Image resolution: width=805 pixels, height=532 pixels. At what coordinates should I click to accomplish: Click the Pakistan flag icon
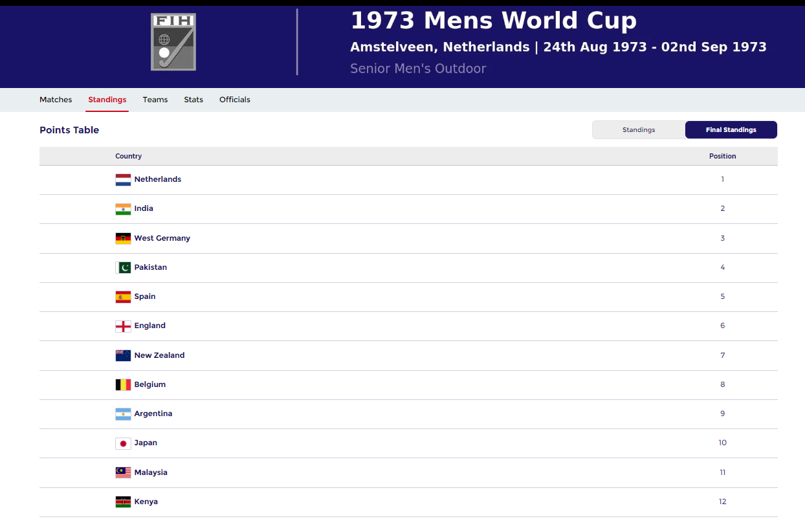[x=123, y=267]
